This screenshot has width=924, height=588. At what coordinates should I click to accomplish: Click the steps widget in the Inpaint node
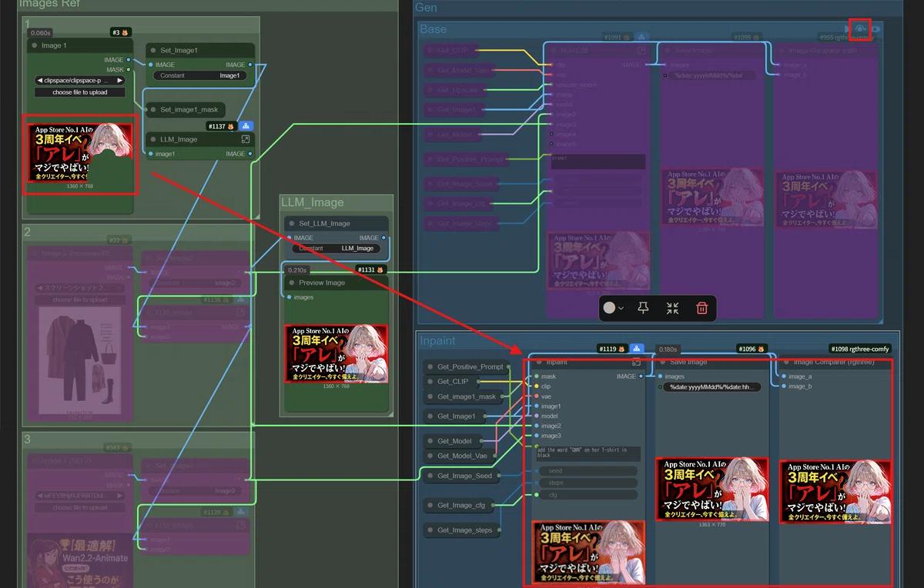[x=588, y=483]
